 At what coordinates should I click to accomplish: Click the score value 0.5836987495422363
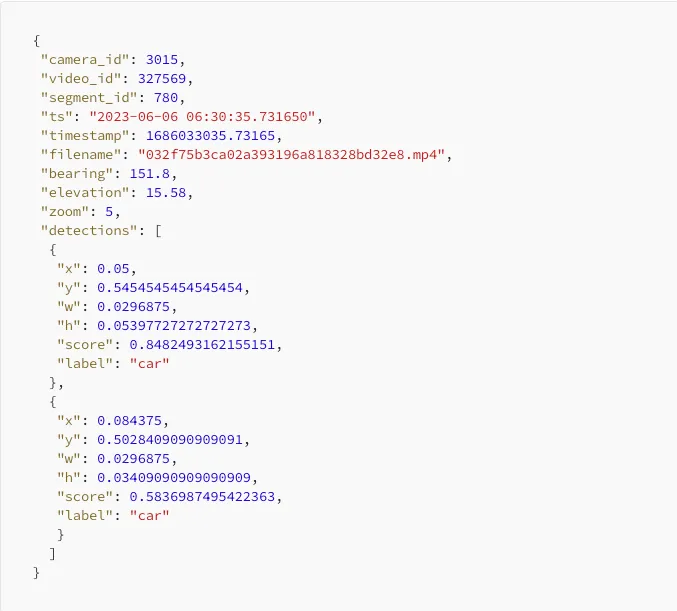click(202, 497)
